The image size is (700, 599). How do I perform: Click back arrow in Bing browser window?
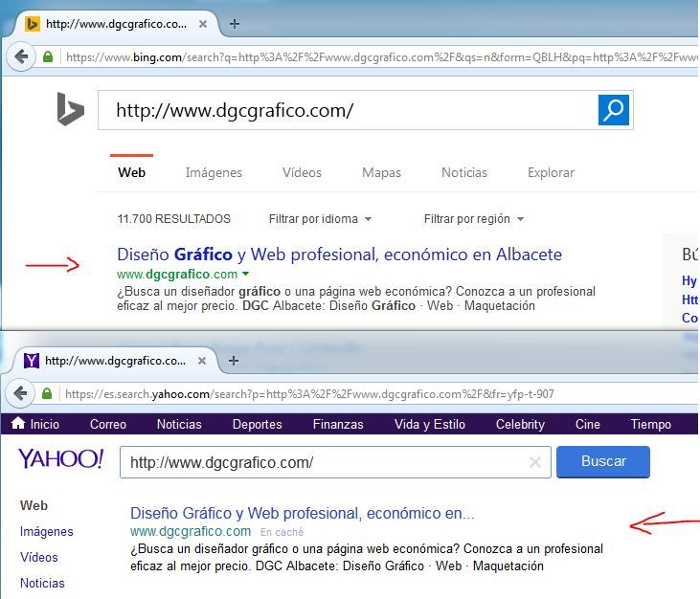click(x=20, y=56)
